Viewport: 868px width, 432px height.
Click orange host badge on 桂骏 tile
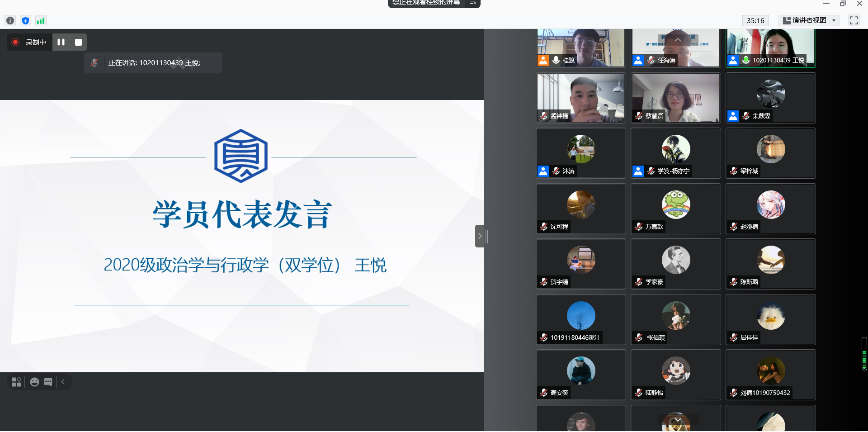coord(543,60)
